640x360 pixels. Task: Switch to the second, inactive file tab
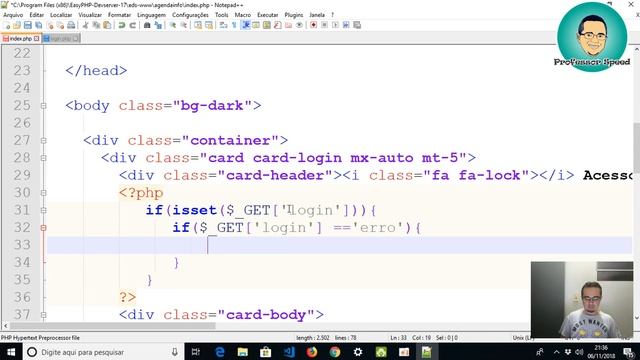pyautogui.click(x=61, y=38)
